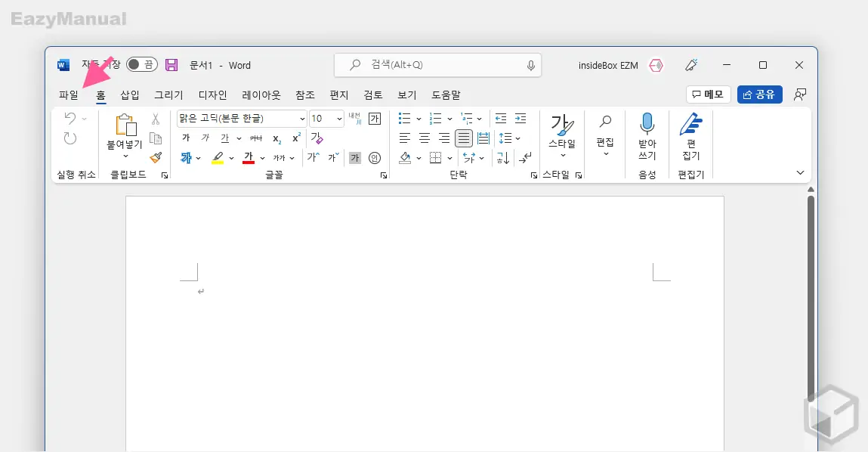
Task: Align text left
Action: [x=405, y=138]
